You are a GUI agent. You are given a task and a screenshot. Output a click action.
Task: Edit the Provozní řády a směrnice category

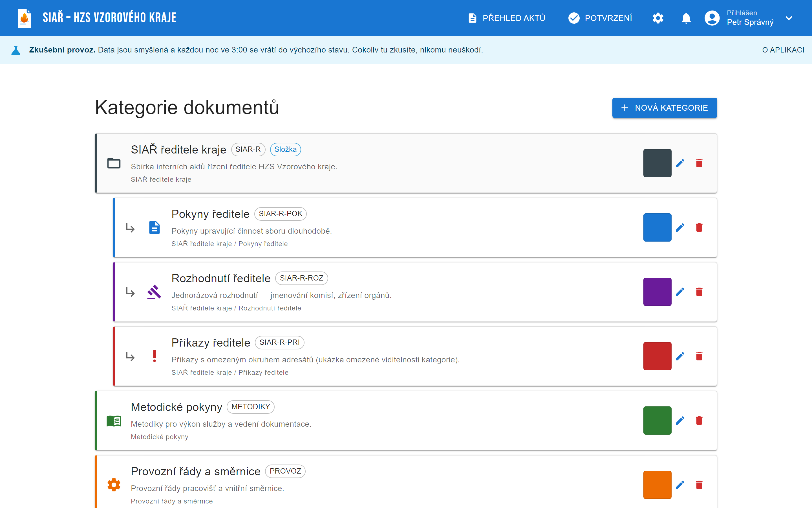(680, 485)
